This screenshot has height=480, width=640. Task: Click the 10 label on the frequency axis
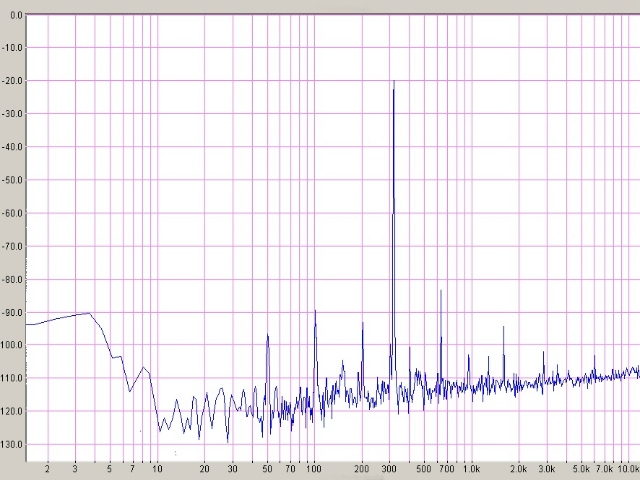pos(156,468)
